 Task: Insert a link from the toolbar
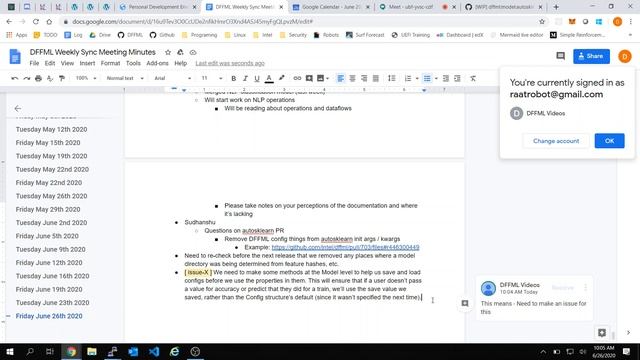297,78
